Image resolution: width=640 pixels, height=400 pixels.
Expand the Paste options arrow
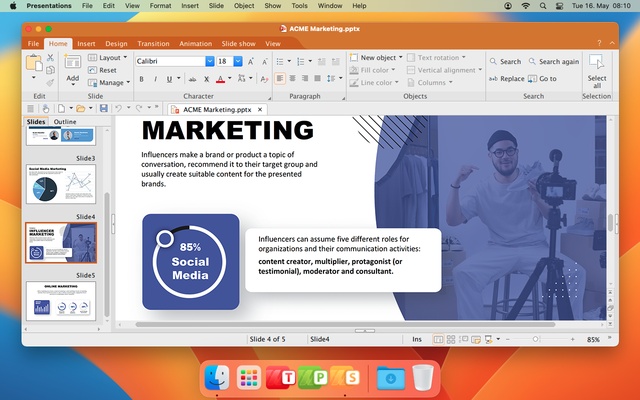33,78
